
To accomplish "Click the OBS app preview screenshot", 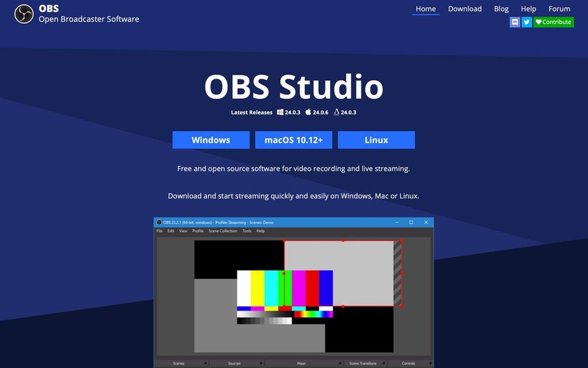I will [293, 292].
